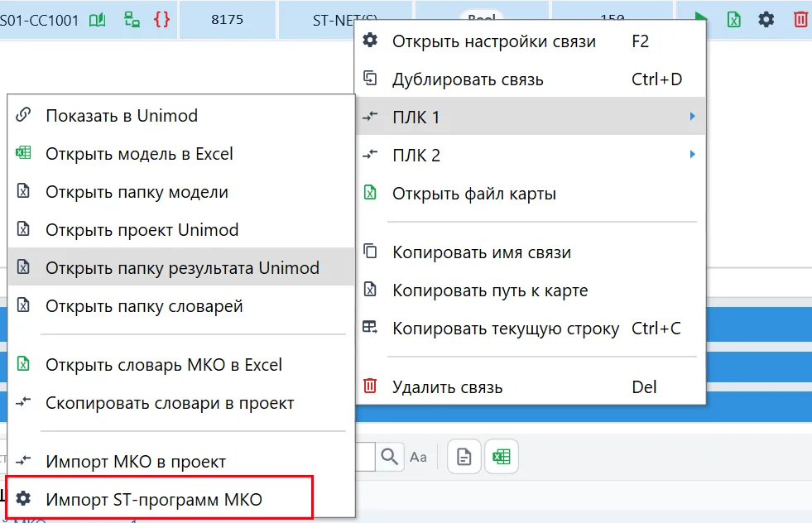Image resolution: width=812 pixels, height=523 pixels.
Task: Open settings via gear icon in top row
Action: (x=766, y=20)
